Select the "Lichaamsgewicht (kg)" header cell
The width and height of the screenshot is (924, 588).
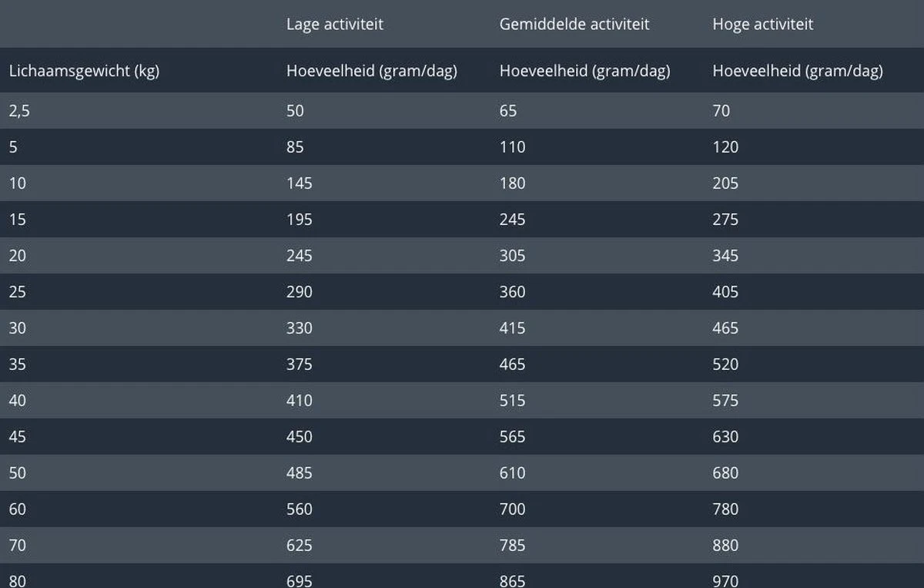[x=84, y=71]
